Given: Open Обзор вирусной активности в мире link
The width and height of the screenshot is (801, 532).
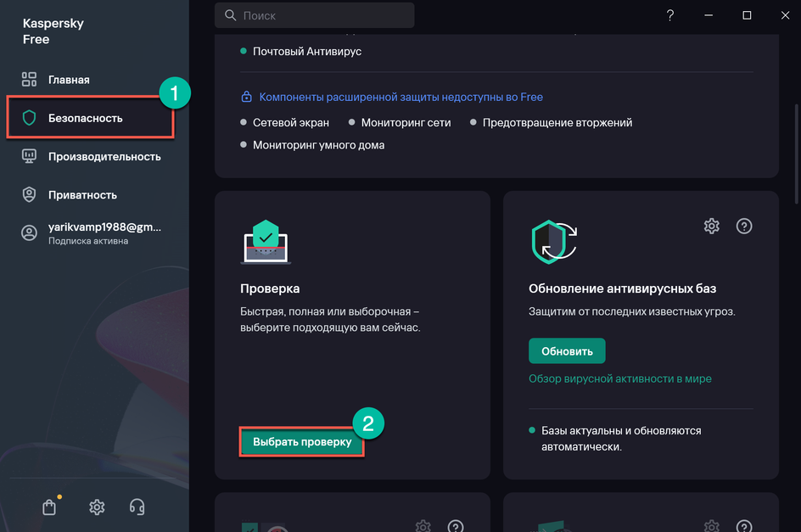Looking at the screenshot, I should click(x=620, y=378).
